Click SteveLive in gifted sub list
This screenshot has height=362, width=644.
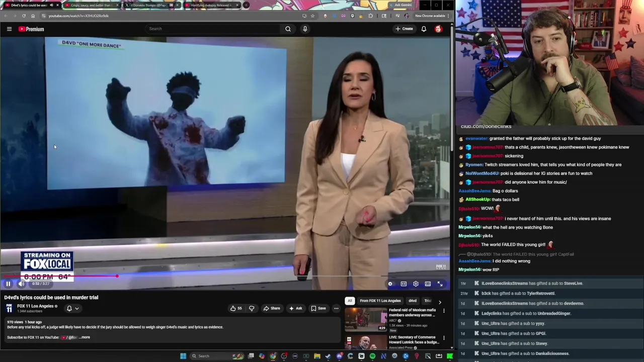pyautogui.click(x=573, y=284)
